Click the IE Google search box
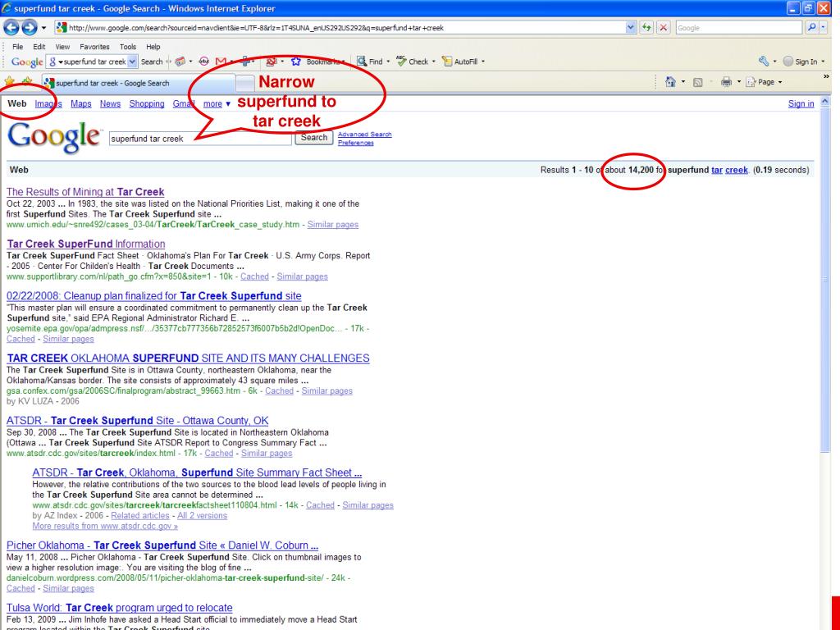 click(739, 28)
